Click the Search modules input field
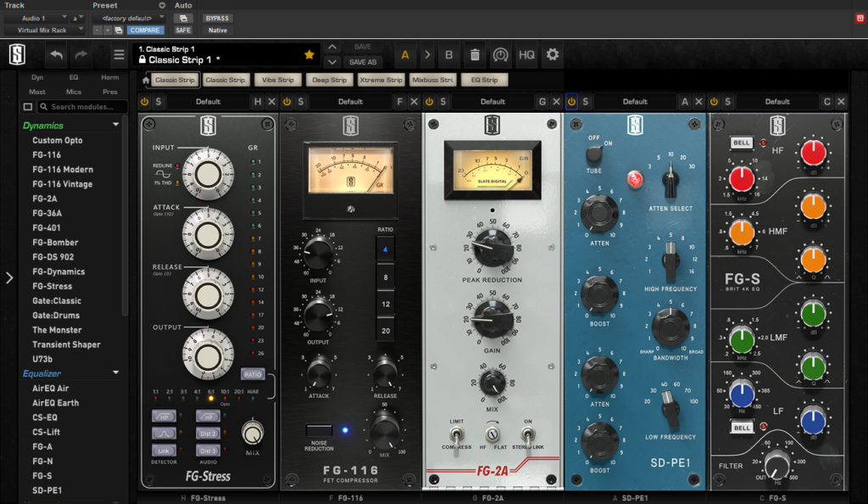 (x=81, y=106)
